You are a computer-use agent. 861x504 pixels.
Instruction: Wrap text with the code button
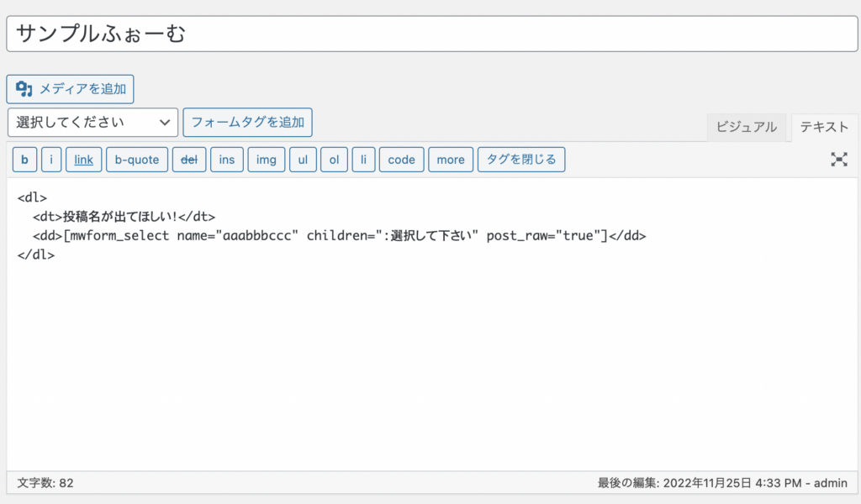click(x=401, y=160)
